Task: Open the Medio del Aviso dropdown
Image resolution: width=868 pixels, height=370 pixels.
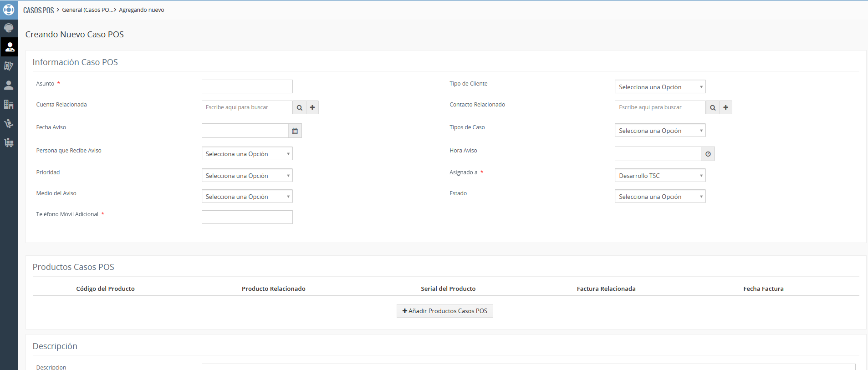Action: click(247, 196)
